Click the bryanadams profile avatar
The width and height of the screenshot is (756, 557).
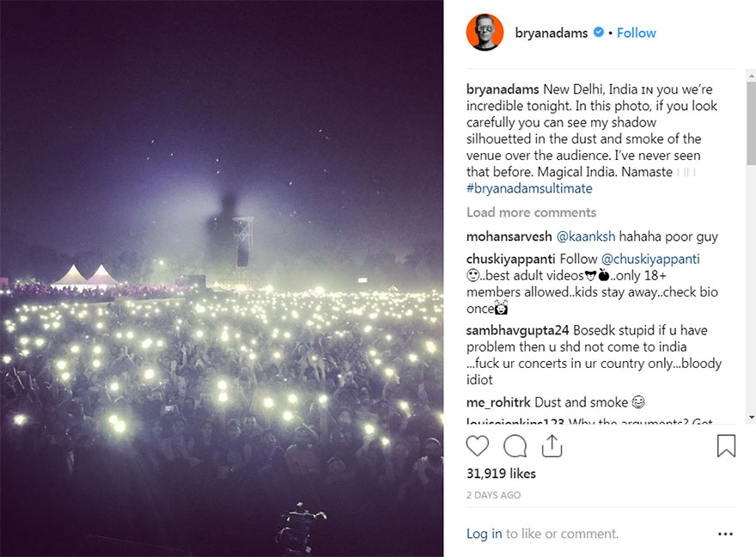click(485, 33)
